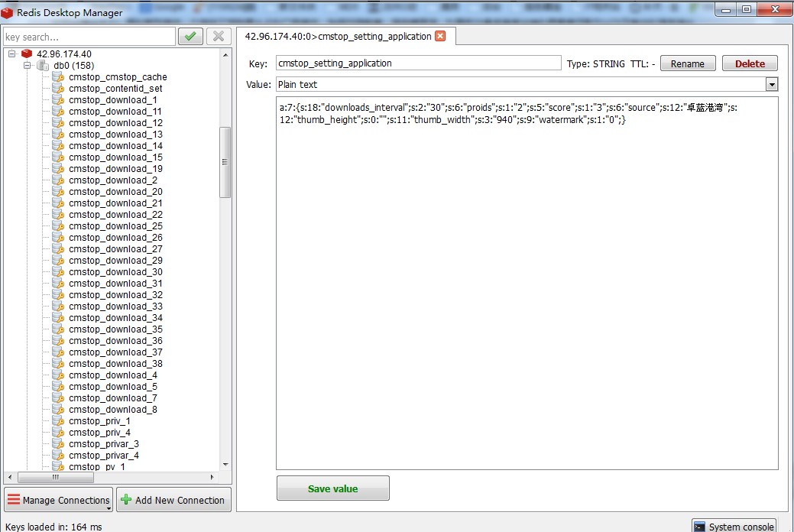The image size is (794, 532).
Task: Click key icon beside cmstop_download_25
Action: coord(58,226)
